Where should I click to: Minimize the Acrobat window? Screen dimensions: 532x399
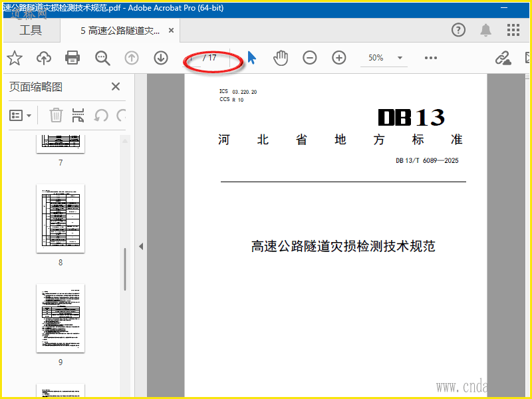pos(504,8)
